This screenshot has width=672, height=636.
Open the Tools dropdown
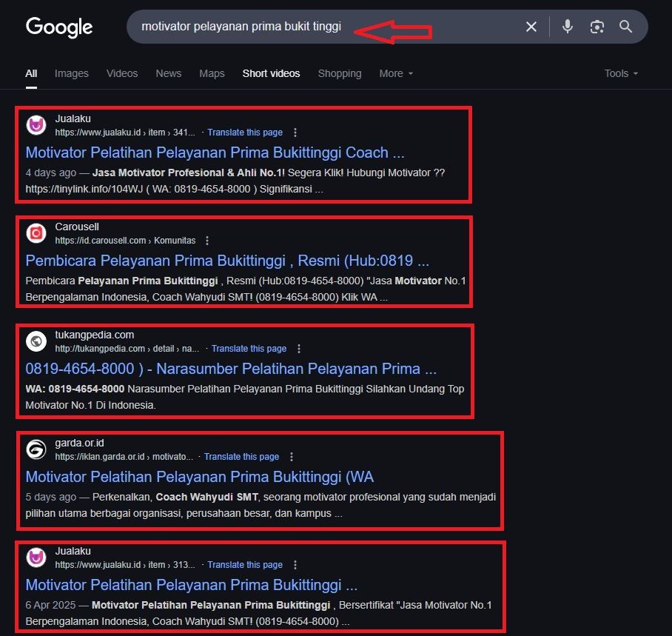[621, 73]
